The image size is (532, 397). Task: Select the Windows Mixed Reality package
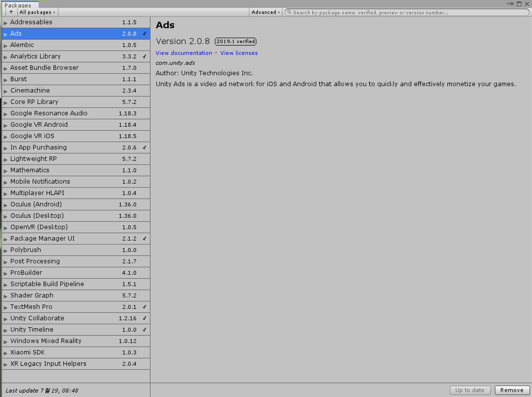pos(76,341)
